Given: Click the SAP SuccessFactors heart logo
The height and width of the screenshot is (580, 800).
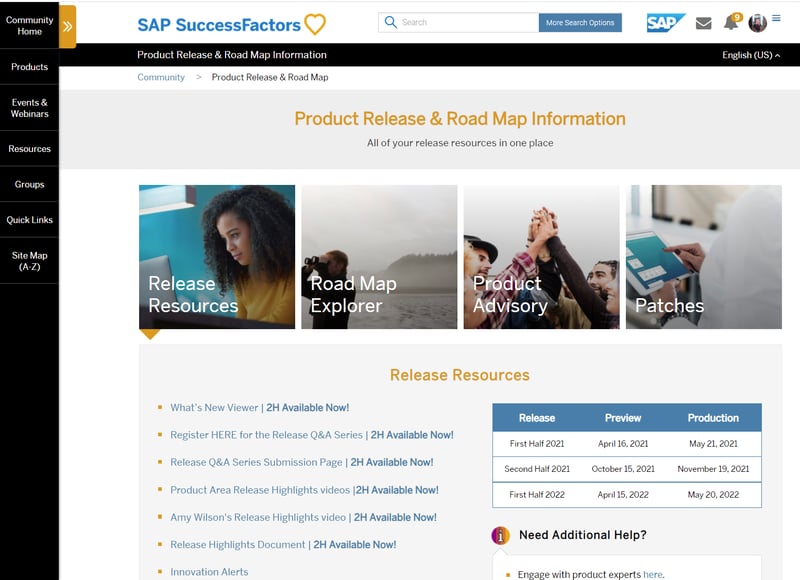Looking at the screenshot, I should point(232,24).
